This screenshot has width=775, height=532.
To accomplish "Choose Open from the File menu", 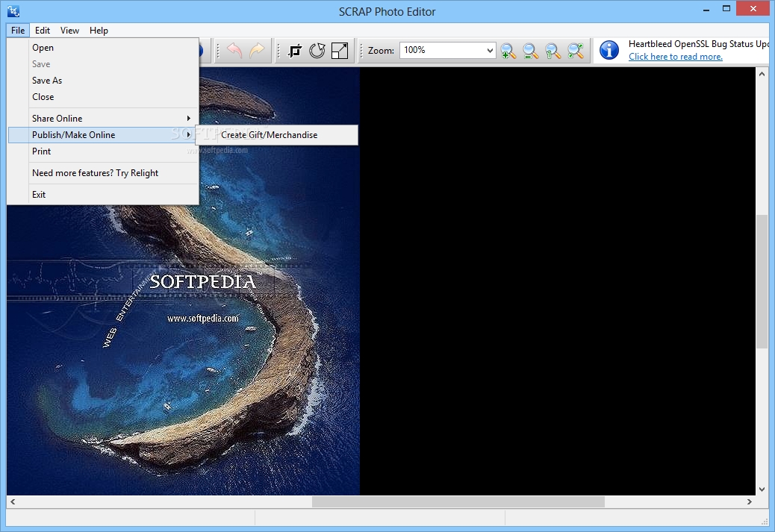I will [x=103, y=48].
